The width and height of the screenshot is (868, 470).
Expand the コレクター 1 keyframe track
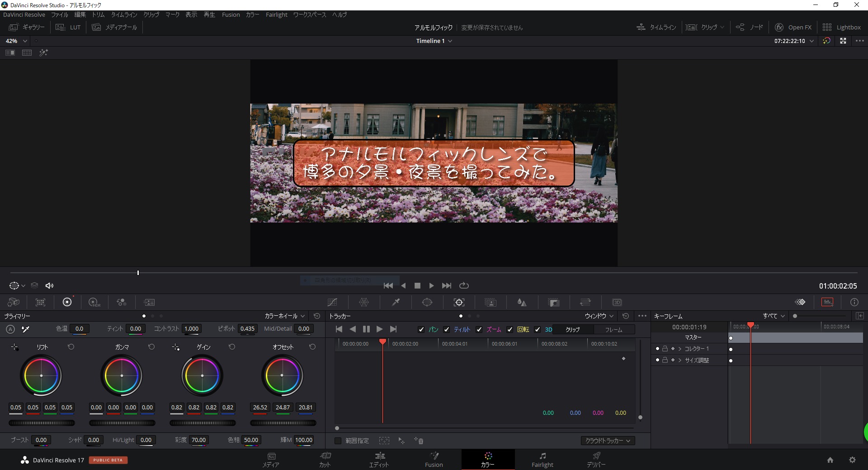[x=680, y=349]
